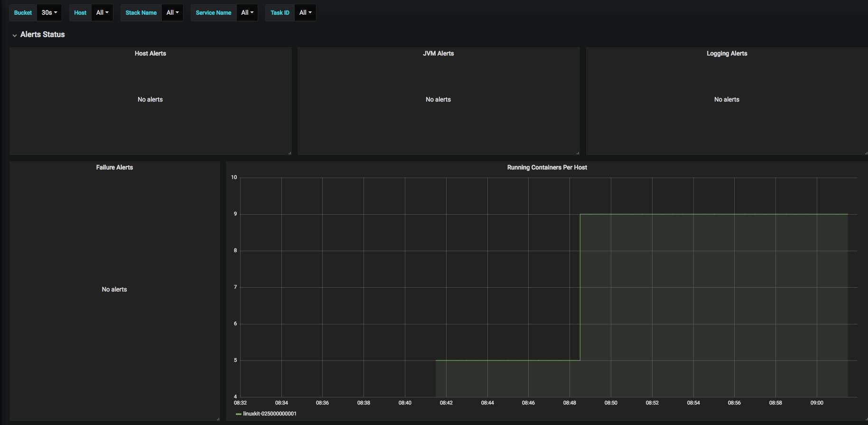
Task: Open the JVM Alerts panel title menu
Action: tap(439, 54)
